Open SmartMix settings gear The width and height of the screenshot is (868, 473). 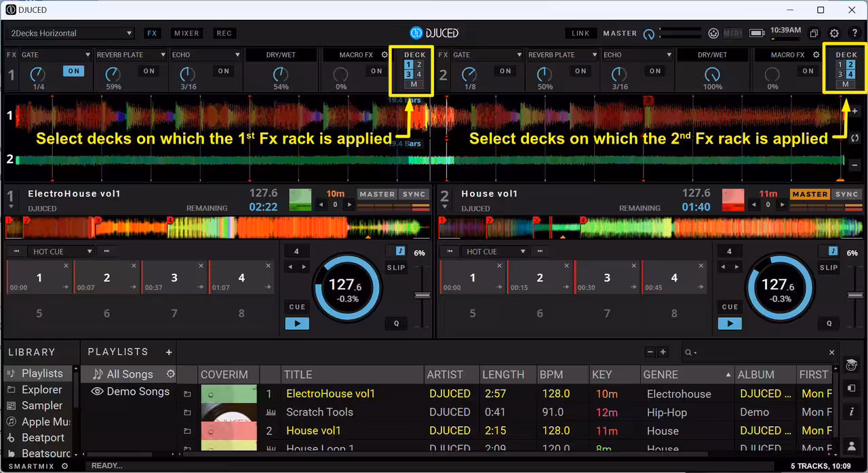click(65, 466)
